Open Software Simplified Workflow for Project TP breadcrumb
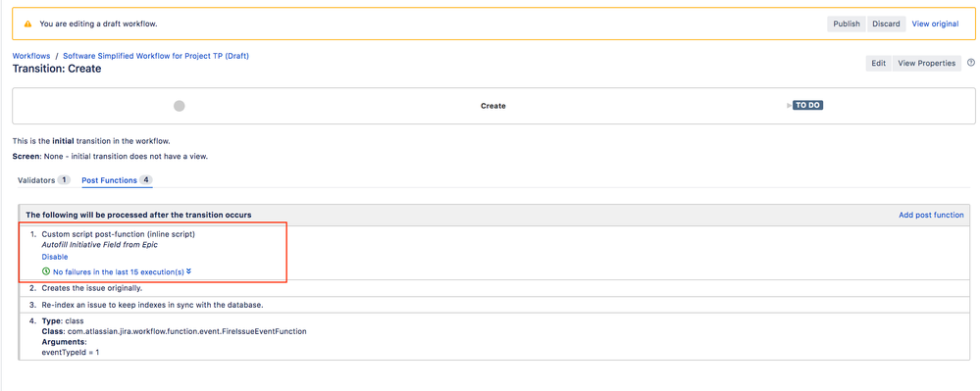 pyautogui.click(x=156, y=56)
